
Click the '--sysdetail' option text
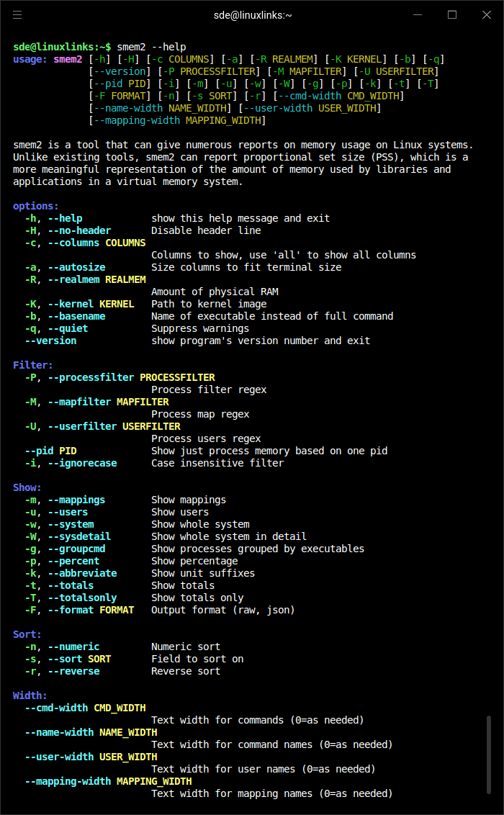click(79, 536)
